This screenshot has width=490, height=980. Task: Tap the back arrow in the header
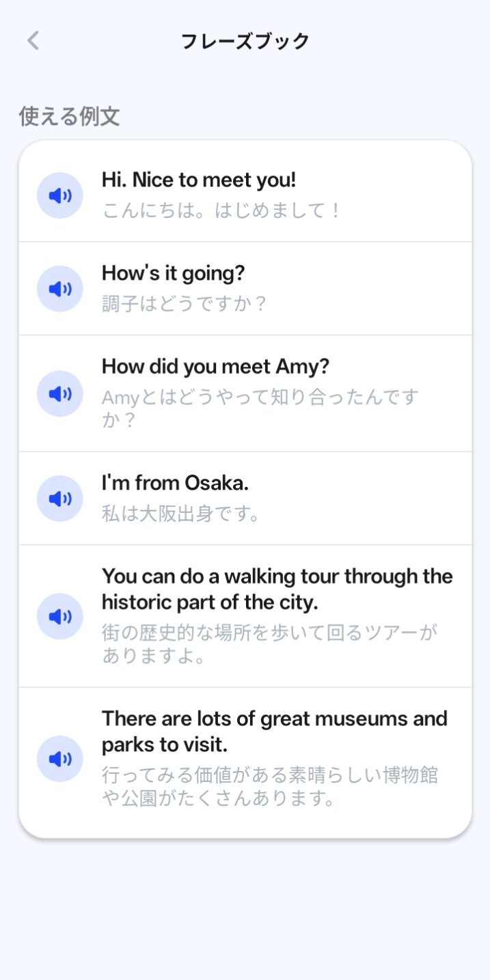click(x=33, y=41)
